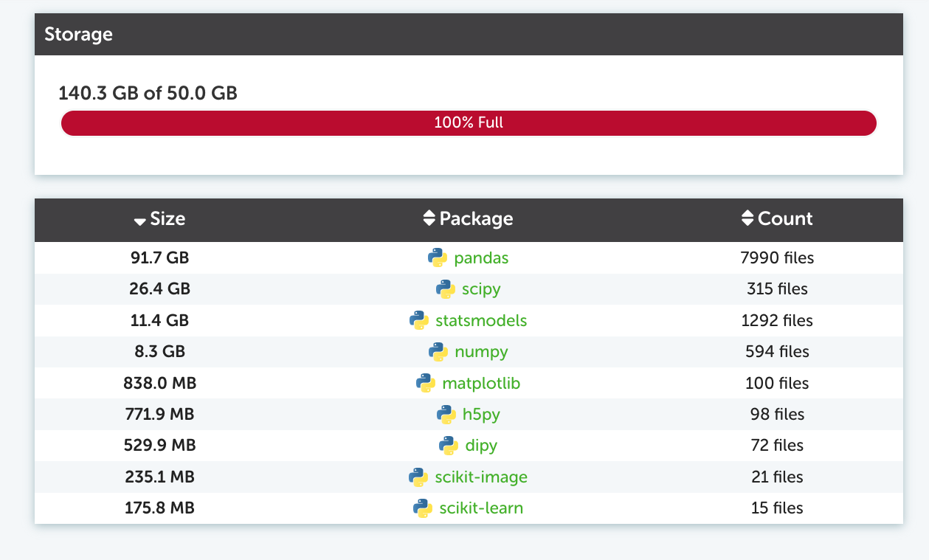Visit the scikit-learn package link
The height and width of the screenshot is (560, 929).
[x=481, y=508]
